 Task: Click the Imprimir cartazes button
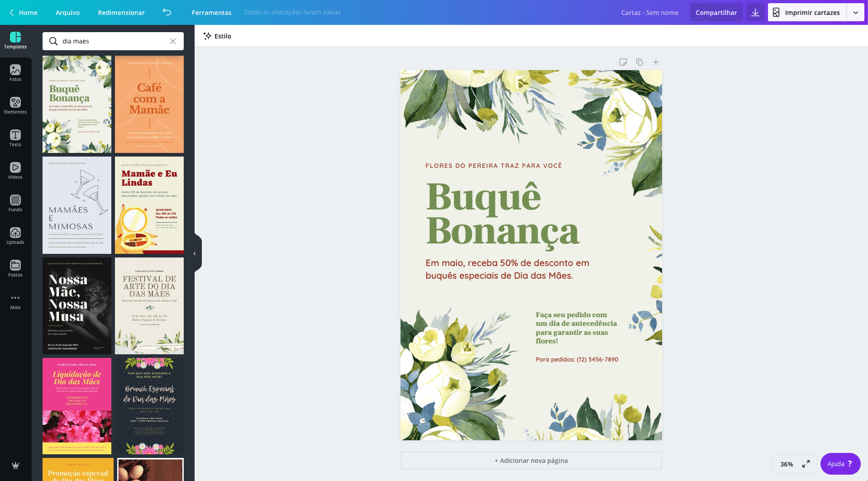click(x=807, y=12)
